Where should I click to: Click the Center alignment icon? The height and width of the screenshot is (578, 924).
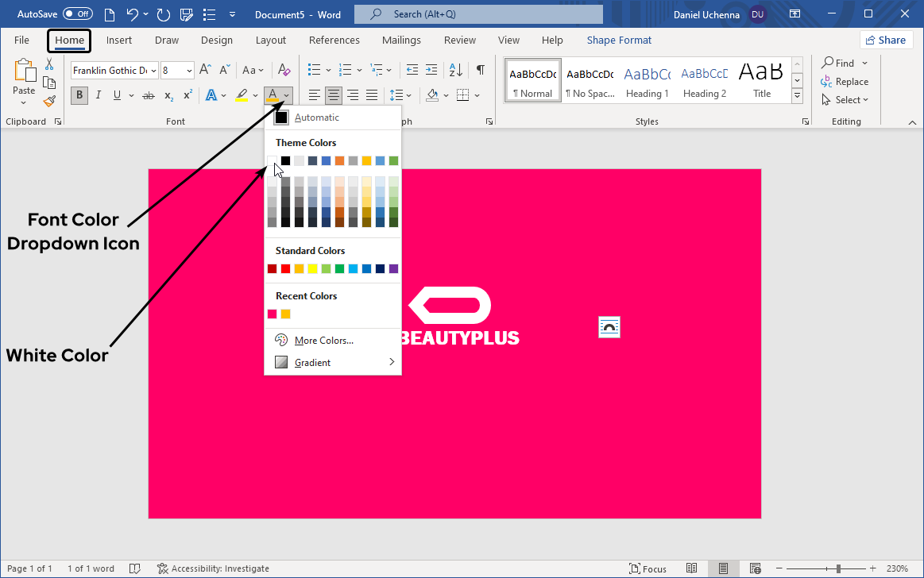(334, 95)
